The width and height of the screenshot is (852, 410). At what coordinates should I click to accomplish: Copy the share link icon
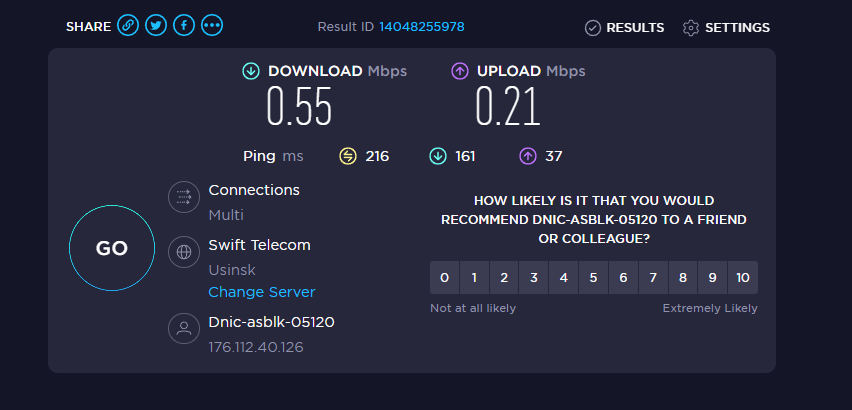[x=127, y=26]
